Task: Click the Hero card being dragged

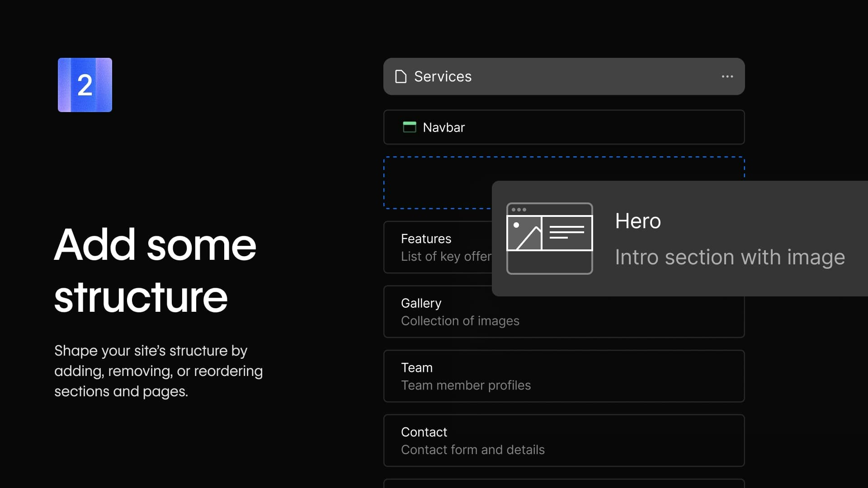Action: pos(678,239)
